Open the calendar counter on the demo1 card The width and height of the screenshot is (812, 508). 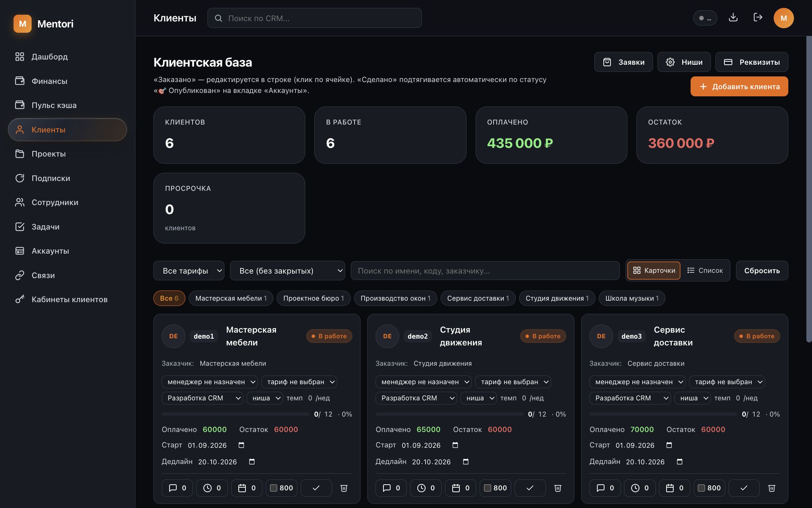tap(247, 488)
